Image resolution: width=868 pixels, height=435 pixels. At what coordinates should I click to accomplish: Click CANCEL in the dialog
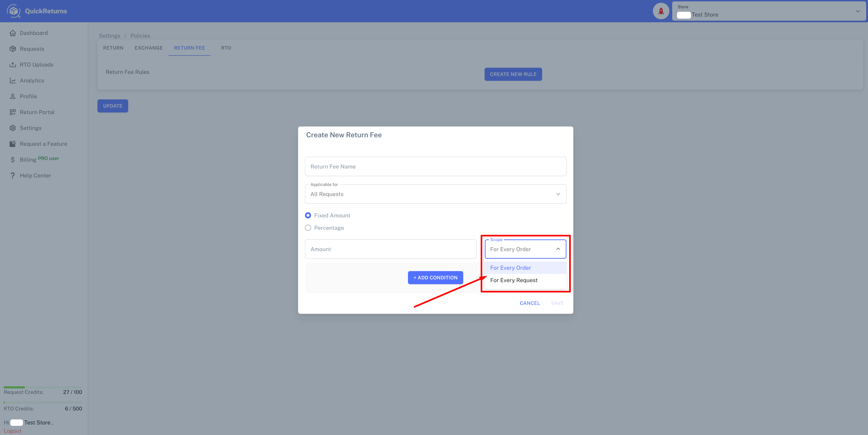coord(530,303)
